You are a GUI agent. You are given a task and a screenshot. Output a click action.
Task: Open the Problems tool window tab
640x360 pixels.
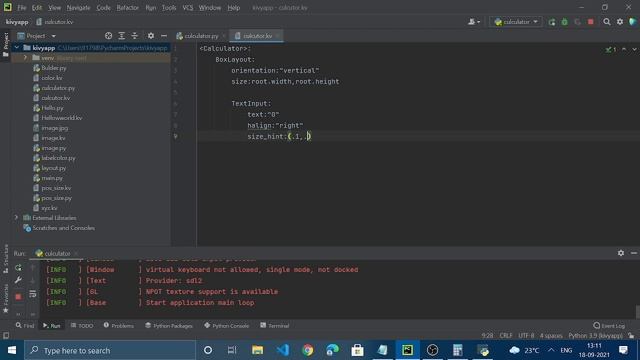(x=118, y=325)
